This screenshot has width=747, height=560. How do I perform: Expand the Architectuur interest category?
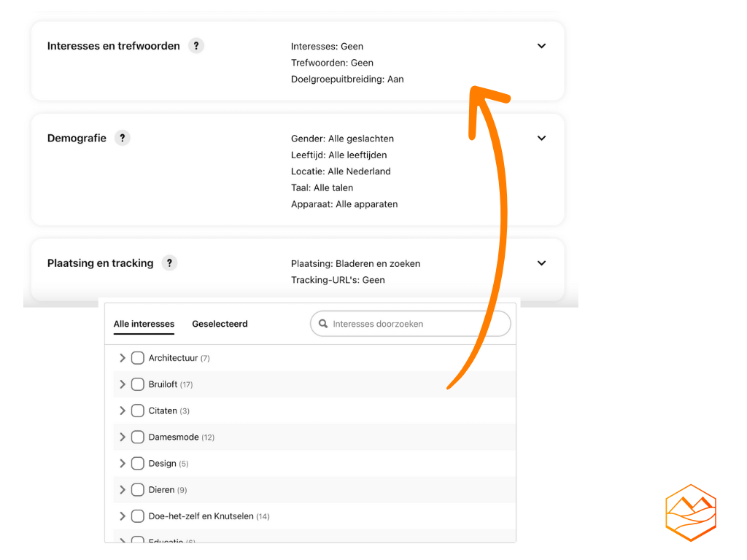(x=123, y=357)
